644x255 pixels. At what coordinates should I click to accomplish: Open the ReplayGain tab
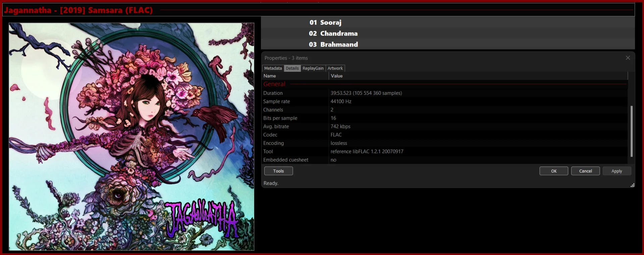click(x=313, y=68)
